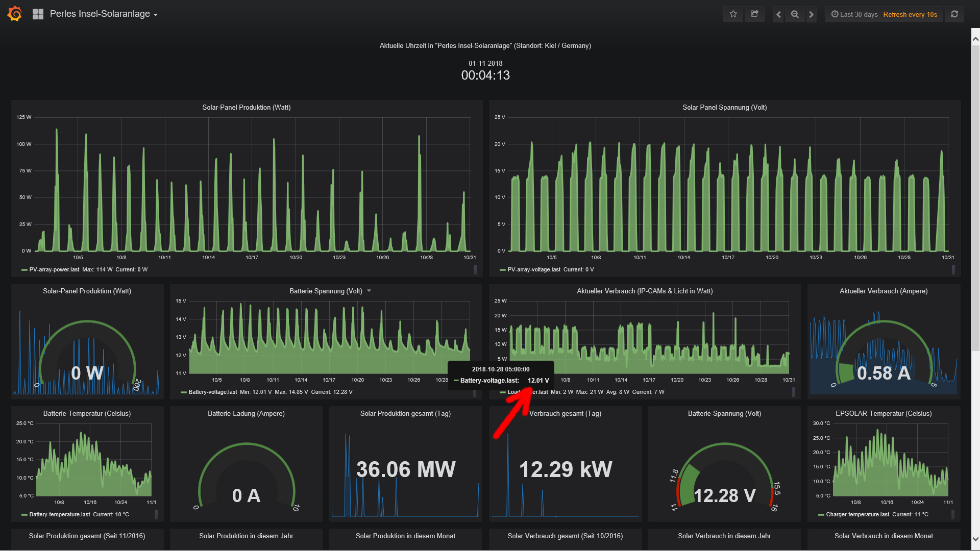Open the Grafana logo main menu
This screenshot has width=980, height=551.
(x=15, y=14)
